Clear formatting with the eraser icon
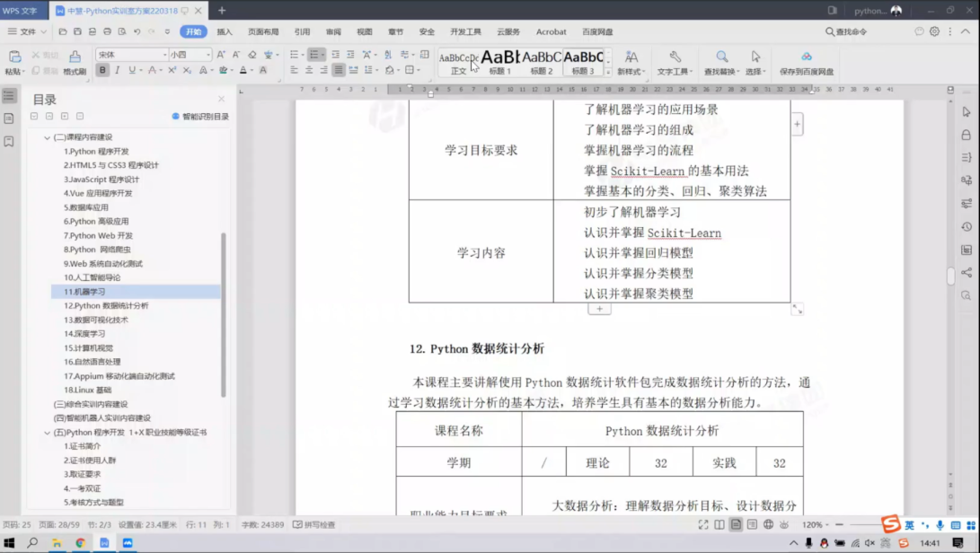This screenshot has height=553, width=980. pos(252,55)
